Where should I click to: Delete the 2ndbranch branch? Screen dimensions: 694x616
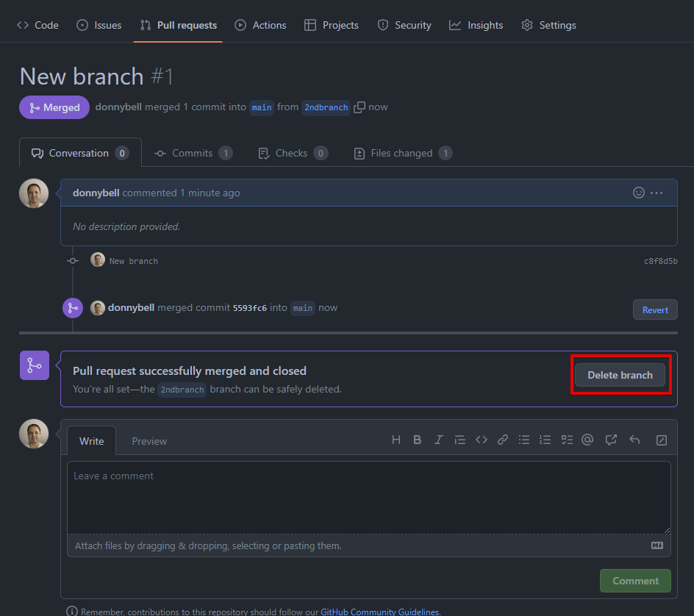(620, 374)
